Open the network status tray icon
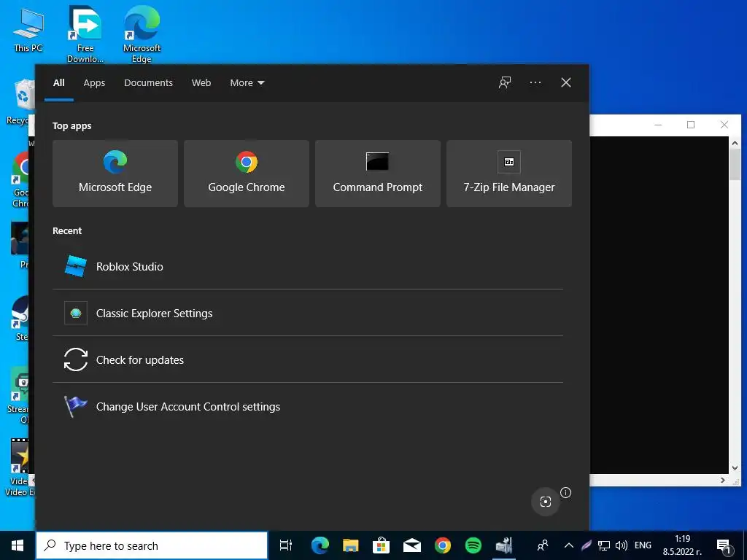The height and width of the screenshot is (560, 747). (x=604, y=545)
